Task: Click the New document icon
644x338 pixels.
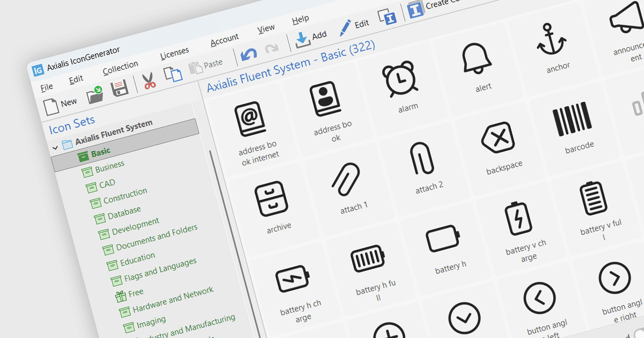Action: [x=51, y=106]
